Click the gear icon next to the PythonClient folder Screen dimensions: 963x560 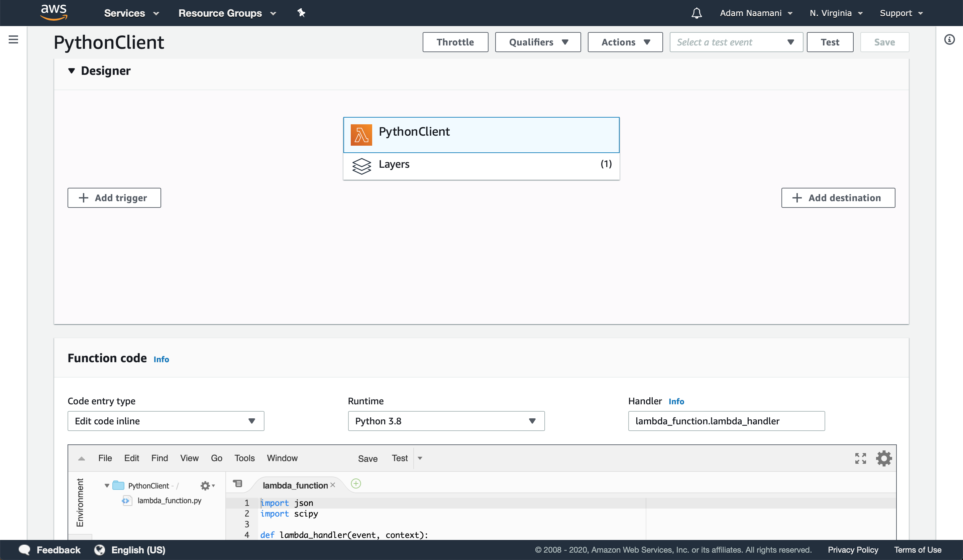[206, 485]
